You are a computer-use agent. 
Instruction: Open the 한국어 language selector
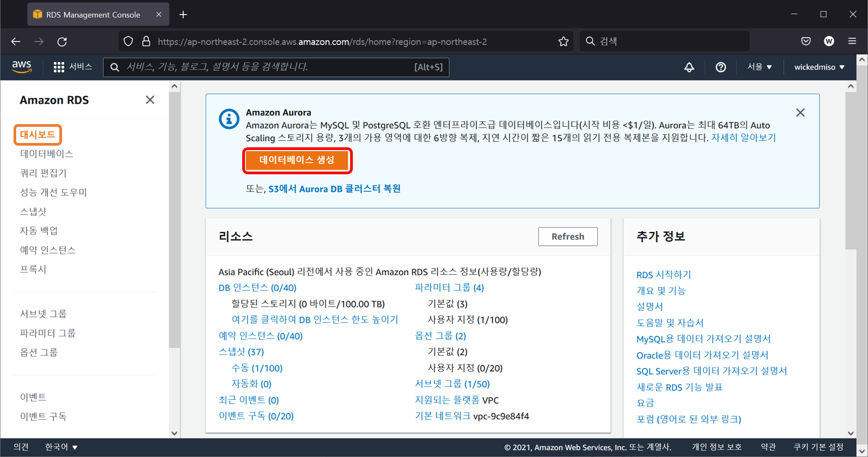point(61,447)
